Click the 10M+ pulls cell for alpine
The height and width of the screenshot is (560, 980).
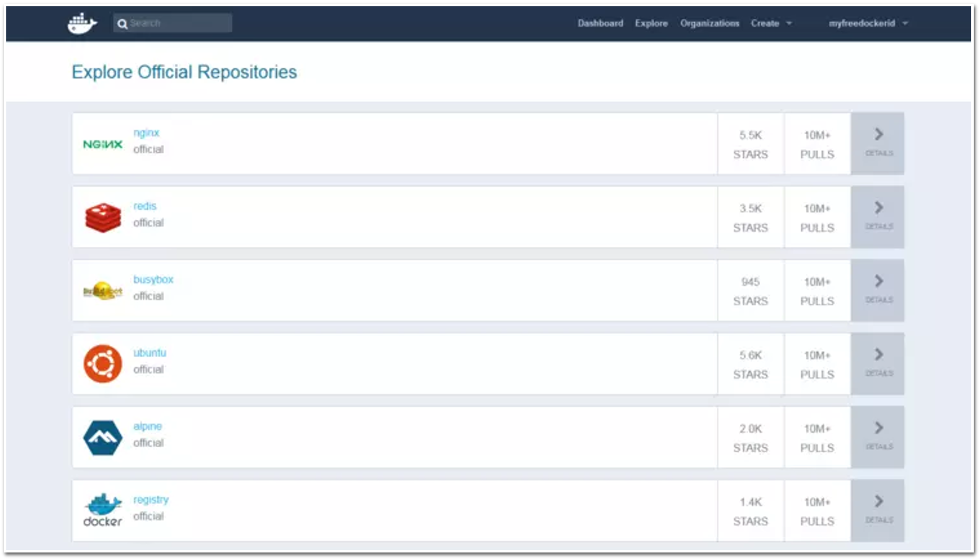click(x=817, y=437)
